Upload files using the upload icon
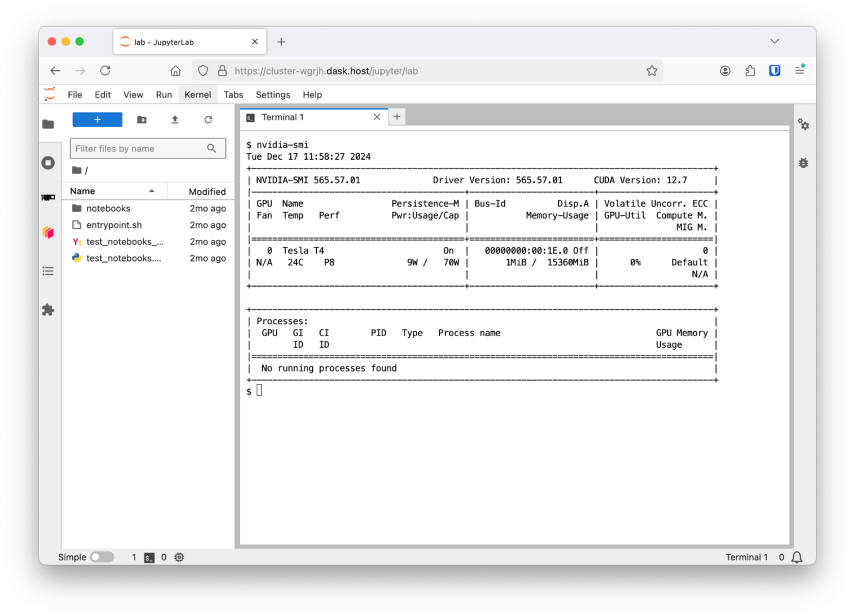 tap(174, 119)
